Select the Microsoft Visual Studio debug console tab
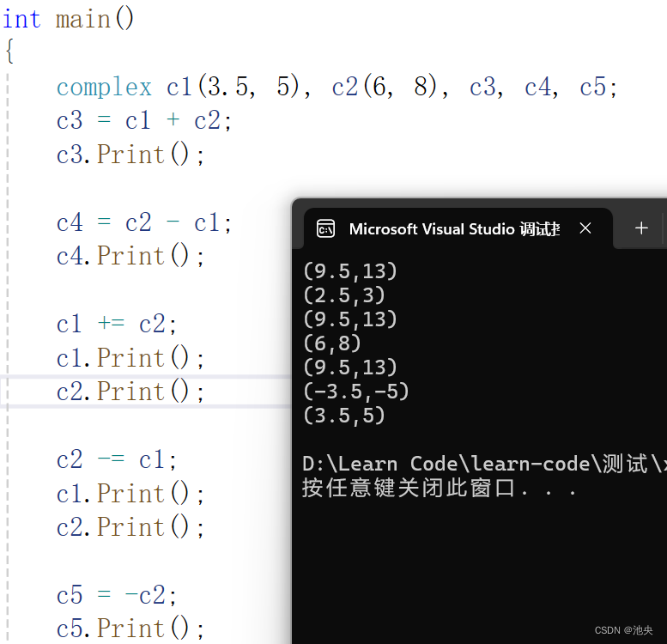 (x=458, y=228)
